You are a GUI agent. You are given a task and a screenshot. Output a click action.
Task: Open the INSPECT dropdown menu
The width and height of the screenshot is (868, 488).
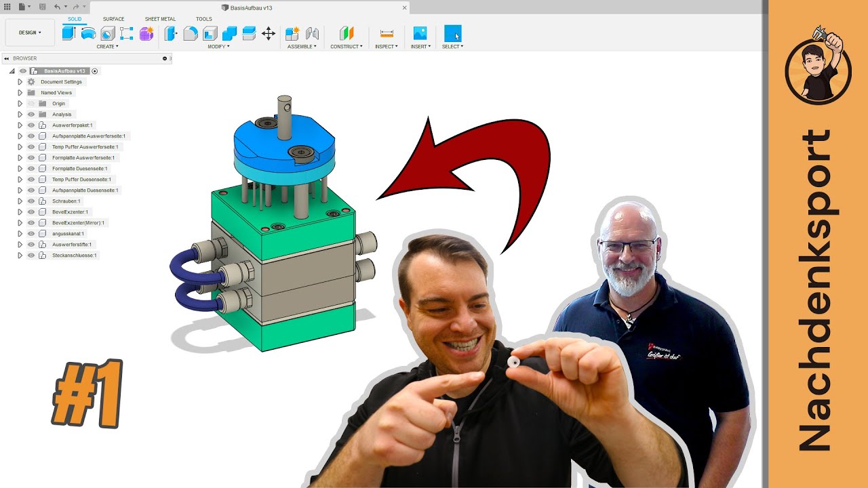click(x=387, y=47)
